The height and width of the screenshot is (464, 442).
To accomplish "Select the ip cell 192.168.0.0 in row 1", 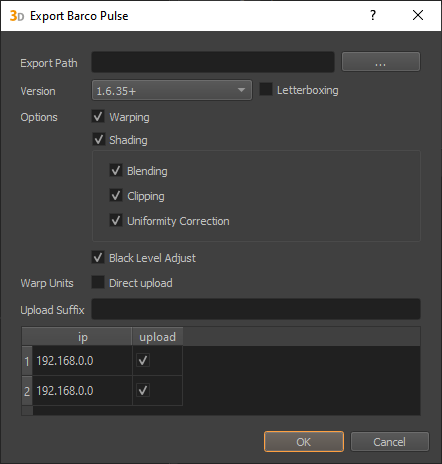I will [82, 361].
